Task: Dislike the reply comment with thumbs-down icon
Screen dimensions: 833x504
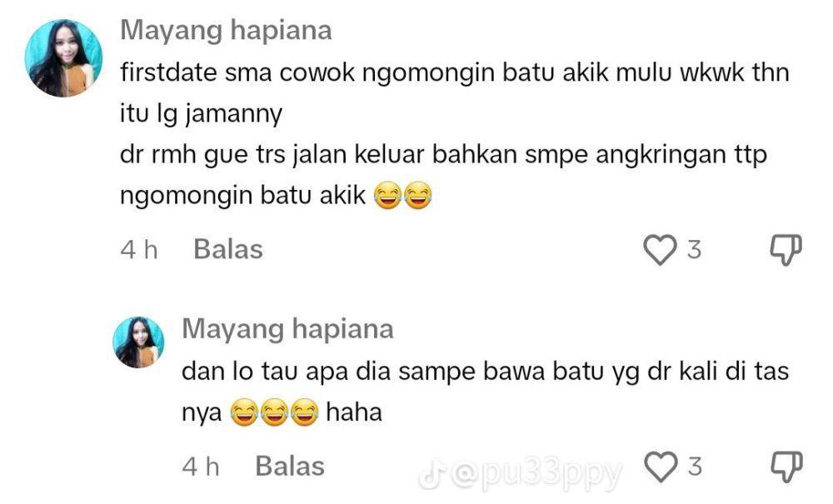Action: tap(786, 467)
